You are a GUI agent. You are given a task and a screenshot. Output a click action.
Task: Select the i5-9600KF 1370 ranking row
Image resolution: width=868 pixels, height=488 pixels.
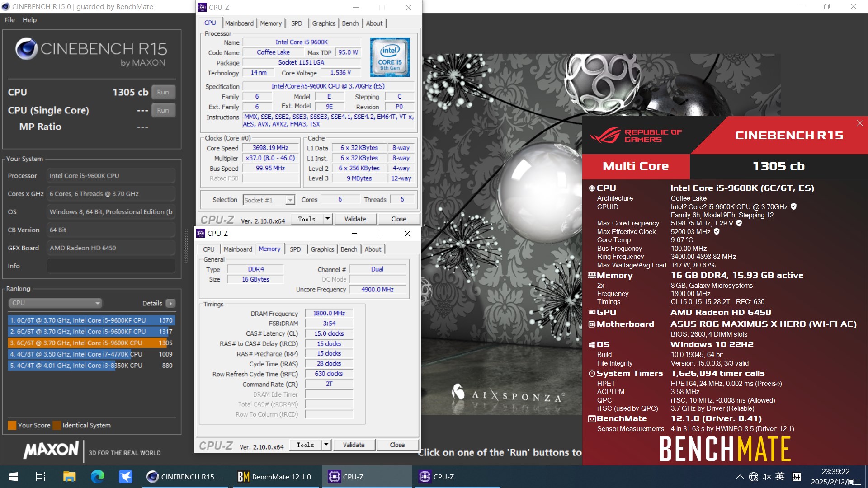click(x=91, y=320)
